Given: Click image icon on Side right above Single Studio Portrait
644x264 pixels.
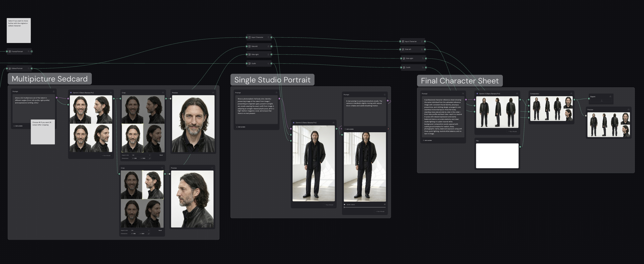Looking at the screenshot, I should (249, 54).
